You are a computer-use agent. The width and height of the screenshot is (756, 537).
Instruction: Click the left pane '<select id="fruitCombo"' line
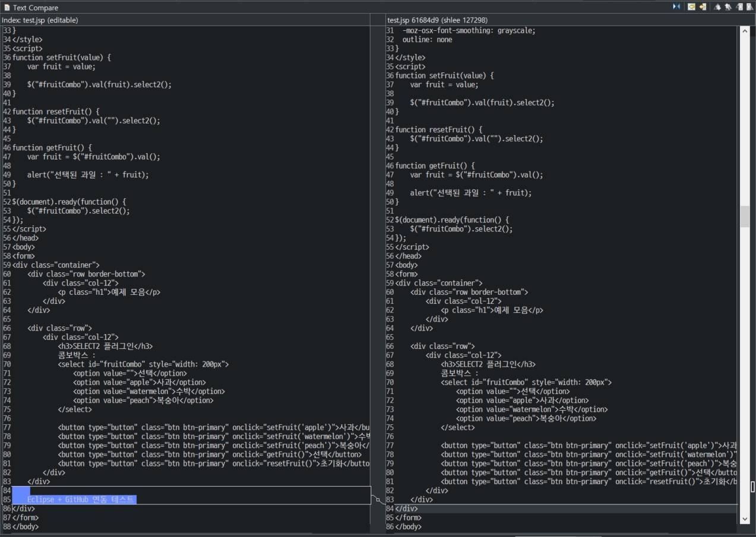[x=143, y=364]
